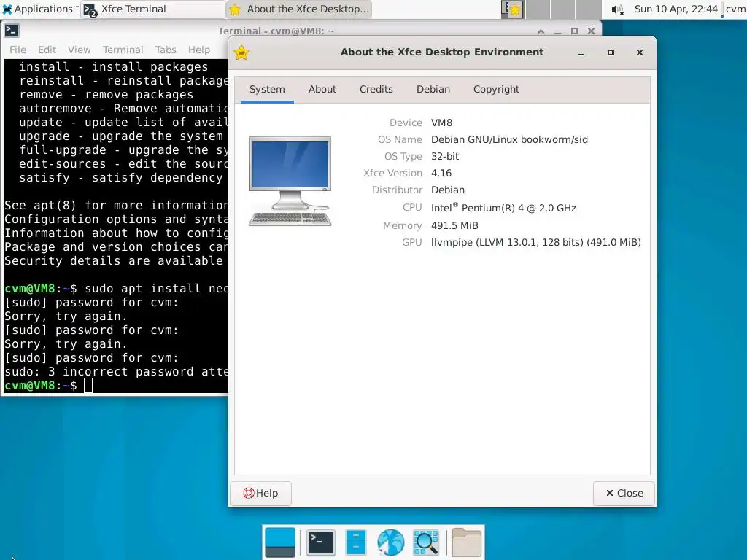Switch to Xfce Terminal in the taskbar

pyautogui.click(x=152, y=9)
